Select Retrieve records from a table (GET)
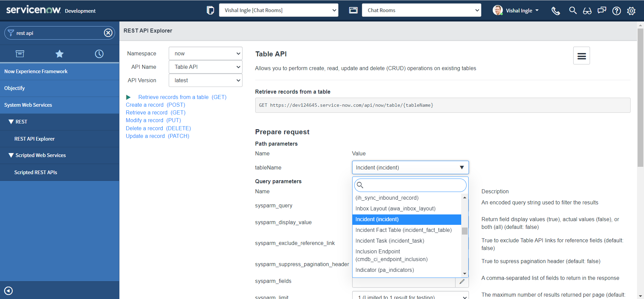Image resolution: width=644 pixels, height=299 pixels. [182, 97]
